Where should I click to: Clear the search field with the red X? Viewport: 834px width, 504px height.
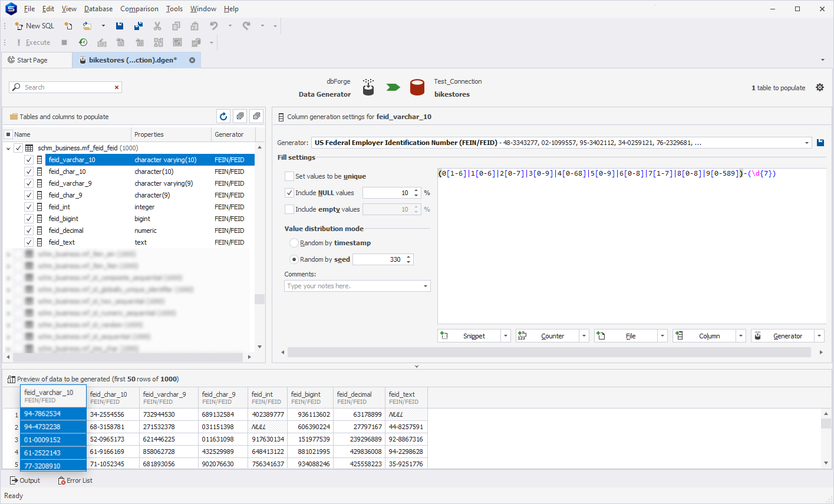click(117, 87)
